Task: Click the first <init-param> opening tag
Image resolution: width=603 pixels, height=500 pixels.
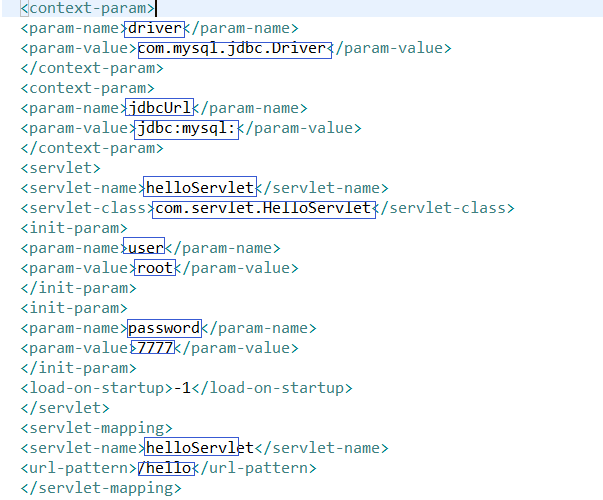Action: [x=74, y=228]
